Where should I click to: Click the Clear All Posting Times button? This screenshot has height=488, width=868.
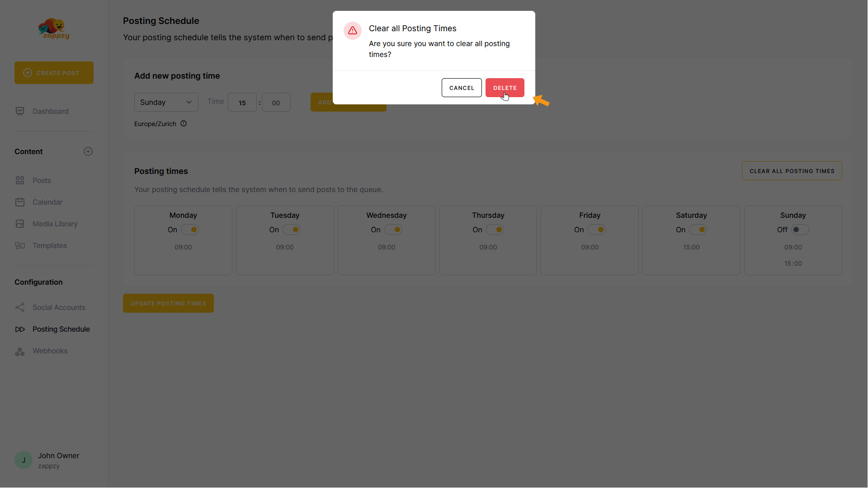[792, 171]
